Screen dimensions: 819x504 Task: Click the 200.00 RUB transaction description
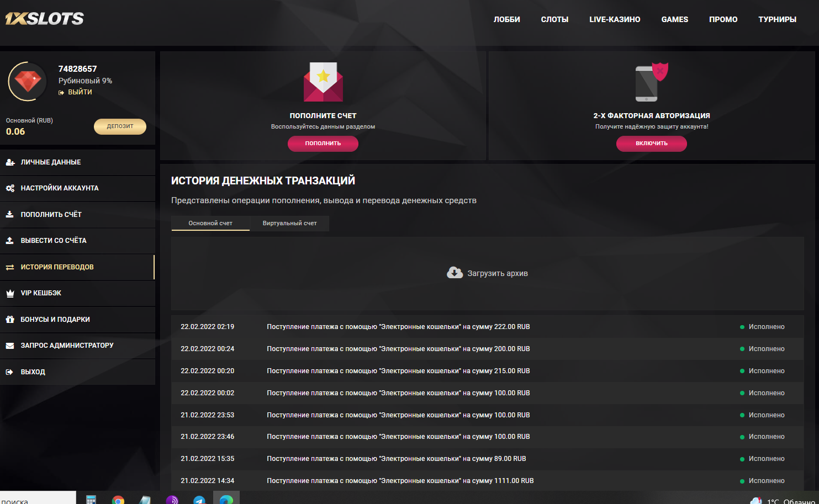(398, 349)
